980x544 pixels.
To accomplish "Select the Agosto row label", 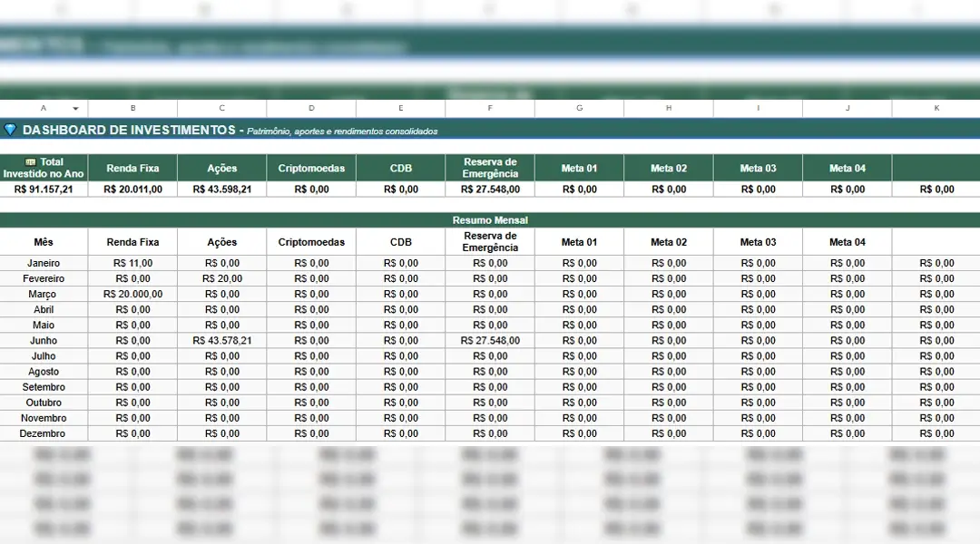I will (x=44, y=372).
